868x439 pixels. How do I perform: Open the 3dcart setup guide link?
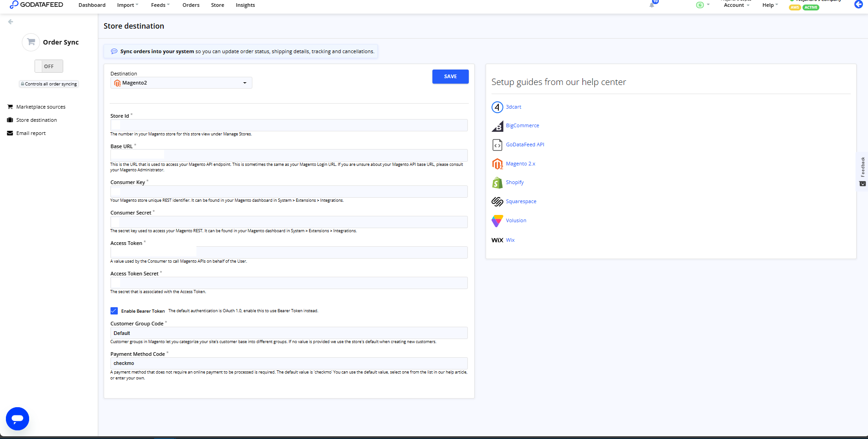click(x=513, y=107)
